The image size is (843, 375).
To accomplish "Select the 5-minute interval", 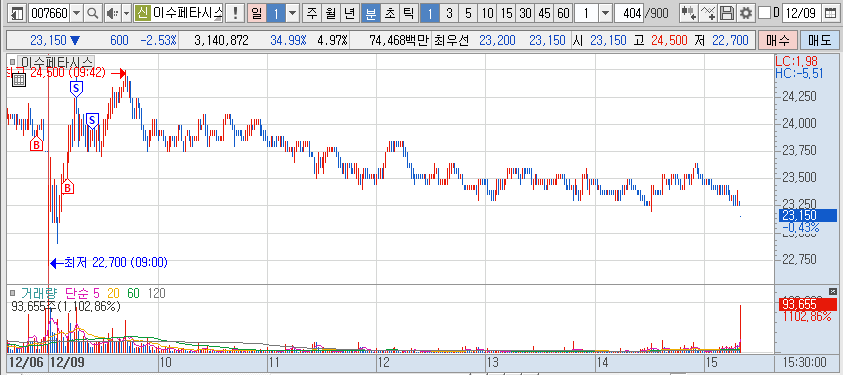I will 468,13.
